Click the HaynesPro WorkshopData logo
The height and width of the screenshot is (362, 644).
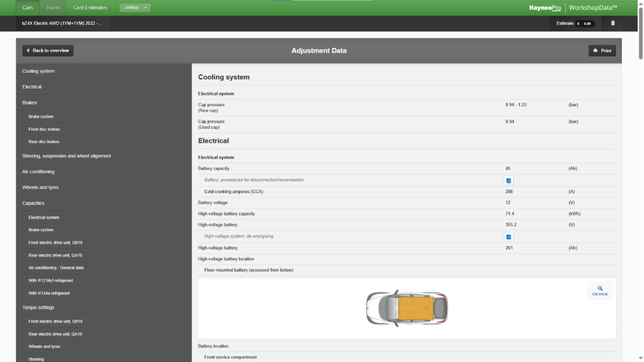573,8
